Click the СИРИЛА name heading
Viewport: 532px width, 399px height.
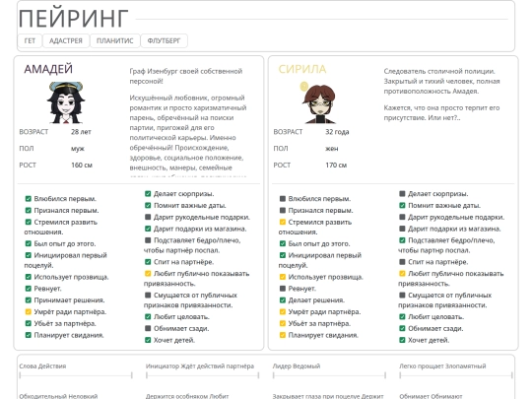pos(302,69)
